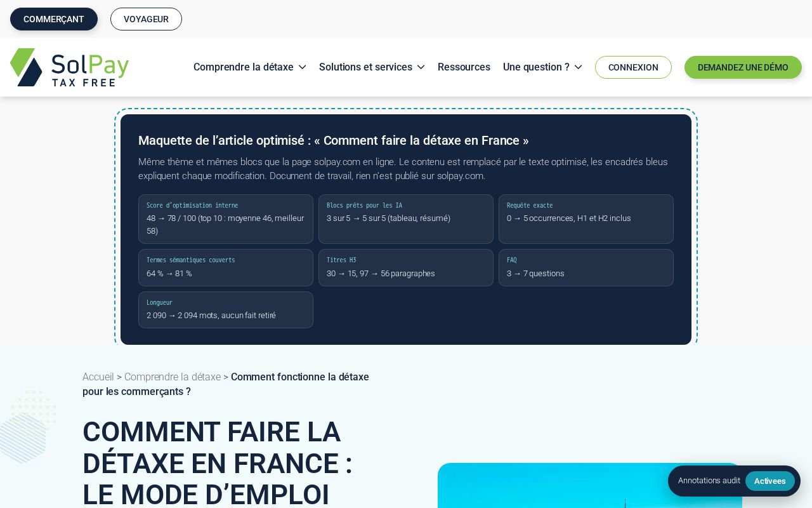Open the Ressources menu item

(464, 67)
